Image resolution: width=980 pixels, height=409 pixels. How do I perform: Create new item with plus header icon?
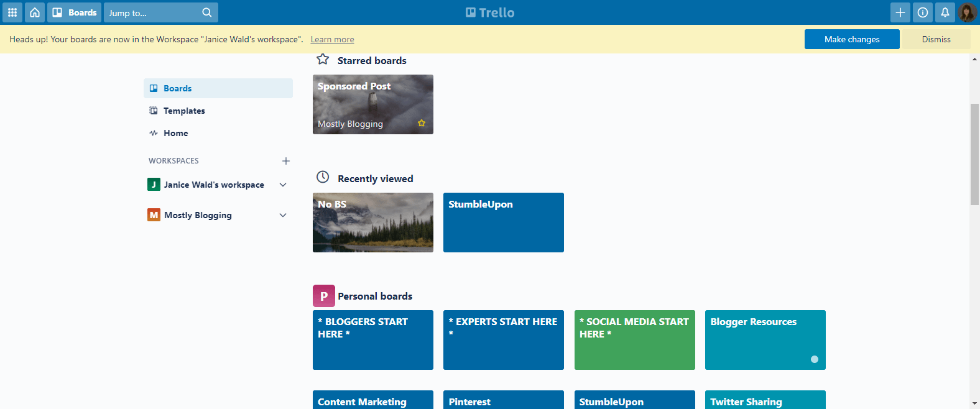coord(900,12)
